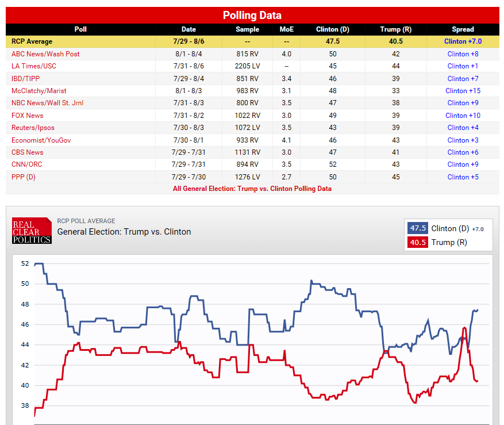Screen dimensions: 504x425
Task: Click the 3.4 margin of error cell
Action: (x=286, y=79)
